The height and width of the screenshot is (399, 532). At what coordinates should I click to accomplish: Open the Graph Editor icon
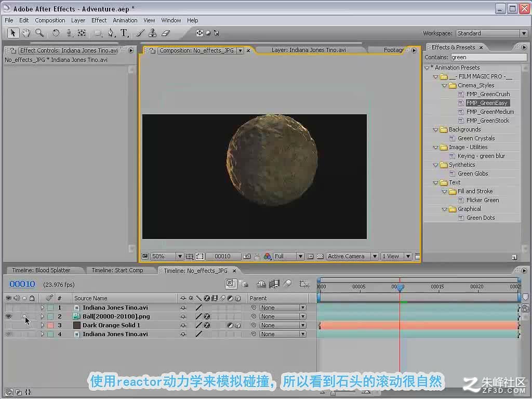[304, 284]
